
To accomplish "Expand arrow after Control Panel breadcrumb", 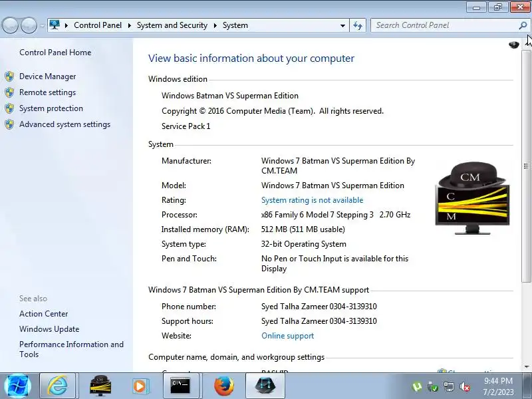I will [129, 25].
